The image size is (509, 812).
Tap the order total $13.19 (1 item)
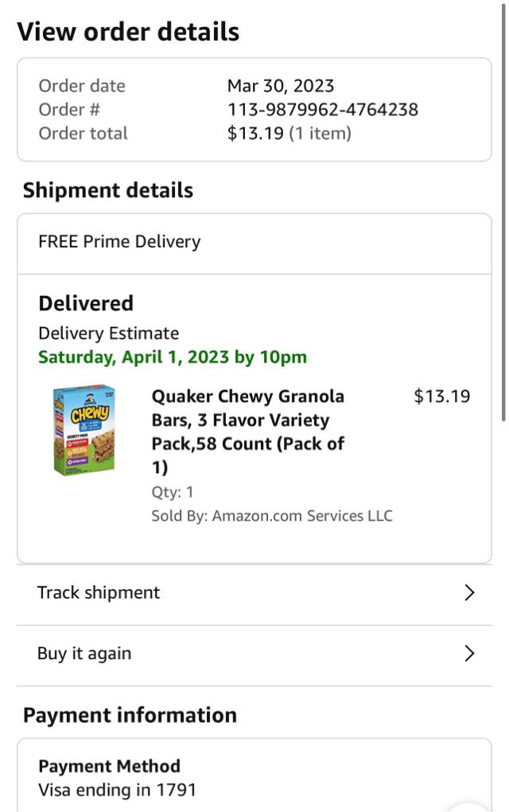pos(289,134)
